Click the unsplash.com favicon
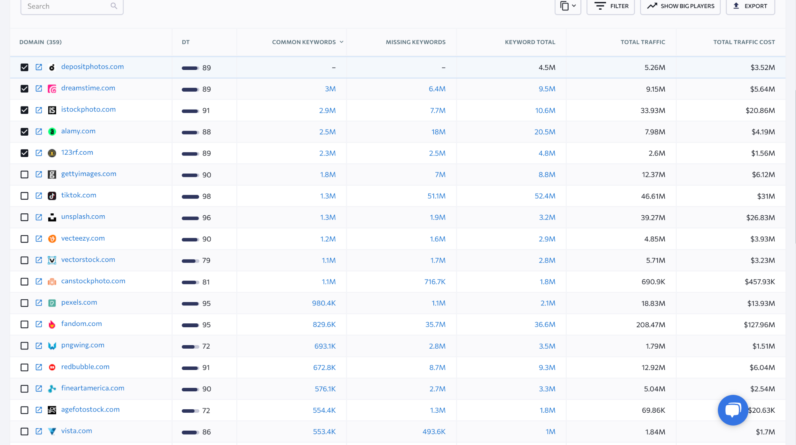This screenshot has height=445, width=796. [52, 217]
